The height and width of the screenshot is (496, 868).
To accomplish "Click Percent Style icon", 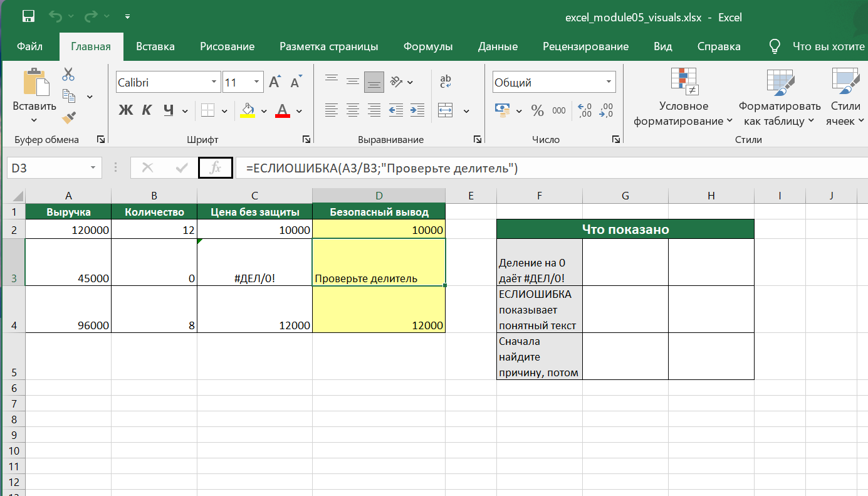I will pos(537,111).
